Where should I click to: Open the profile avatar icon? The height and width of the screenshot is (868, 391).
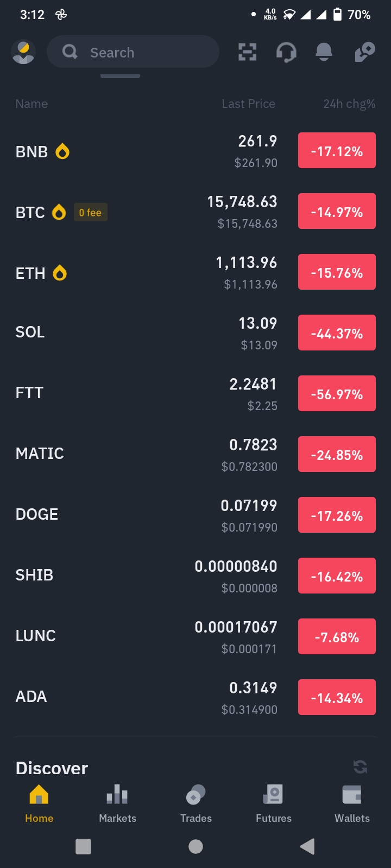point(23,52)
